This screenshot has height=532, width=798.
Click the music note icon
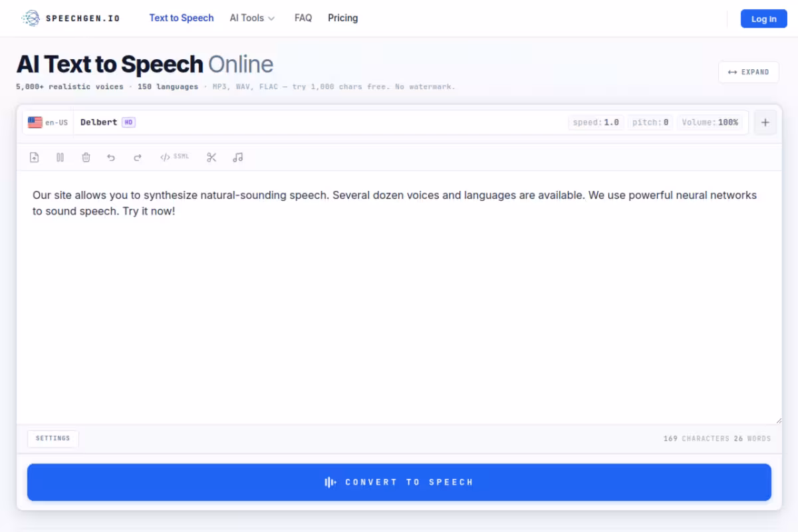(238, 158)
